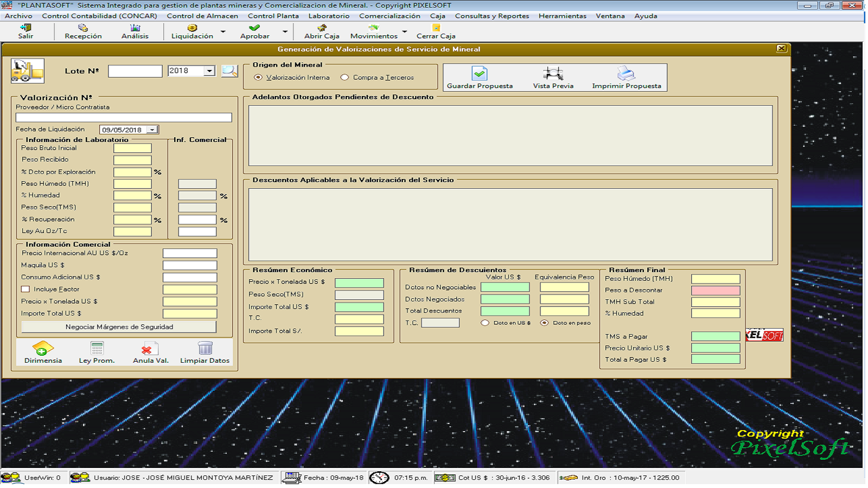
Task: Expand the 2018 year dropdown
Action: click(x=209, y=71)
